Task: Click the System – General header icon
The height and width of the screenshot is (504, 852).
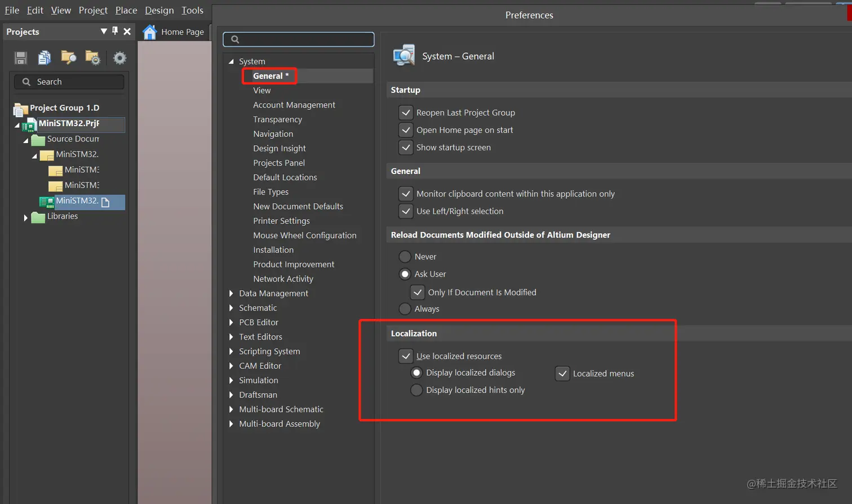Action: (x=404, y=56)
